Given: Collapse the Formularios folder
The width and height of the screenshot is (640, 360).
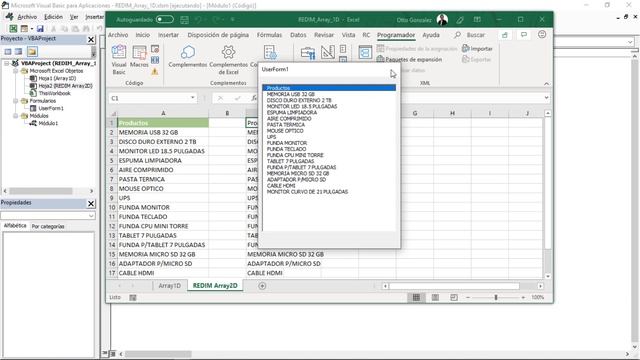Looking at the screenshot, I should (x=16, y=101).
